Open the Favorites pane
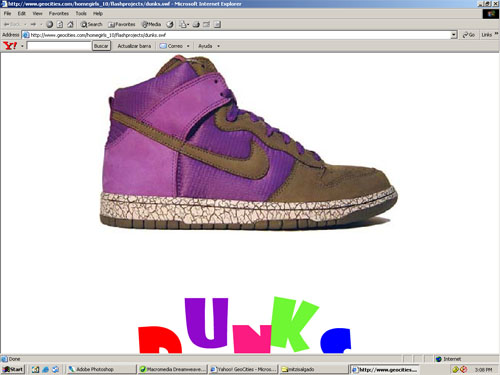This screenshot has height=375, width=500. coord(122,24)
